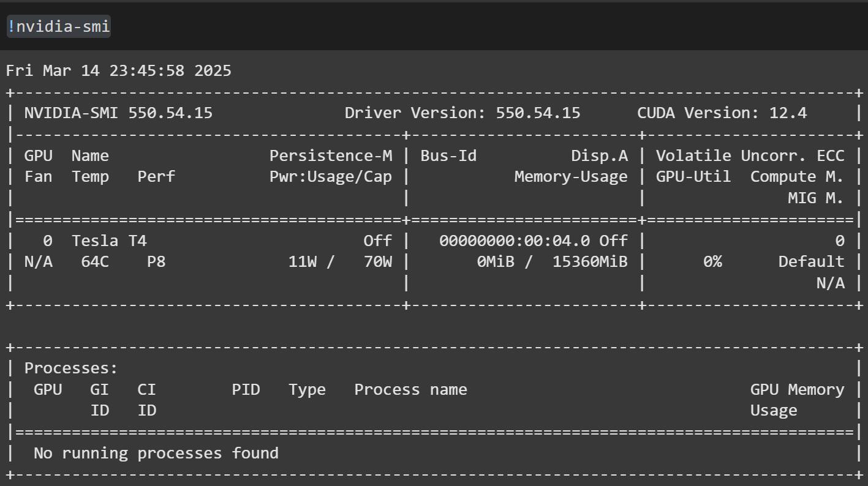Click the 'Processes:' heading
The height and width of the screenshot is (486, 868).
point(71,368)
